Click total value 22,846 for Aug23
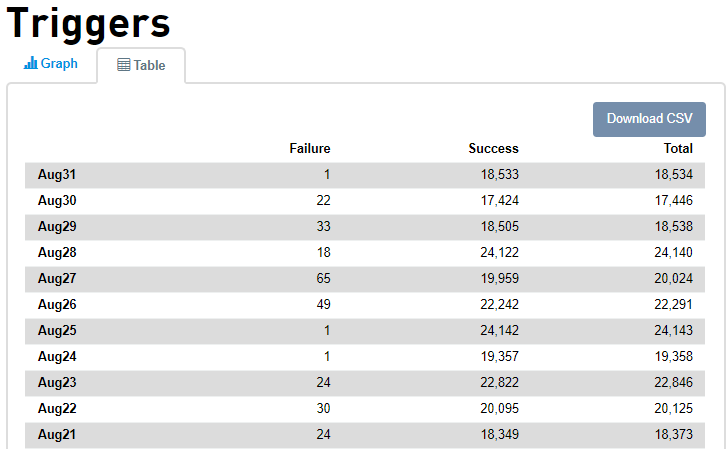Viewport: 727px width, 449px height. [674, 383]
